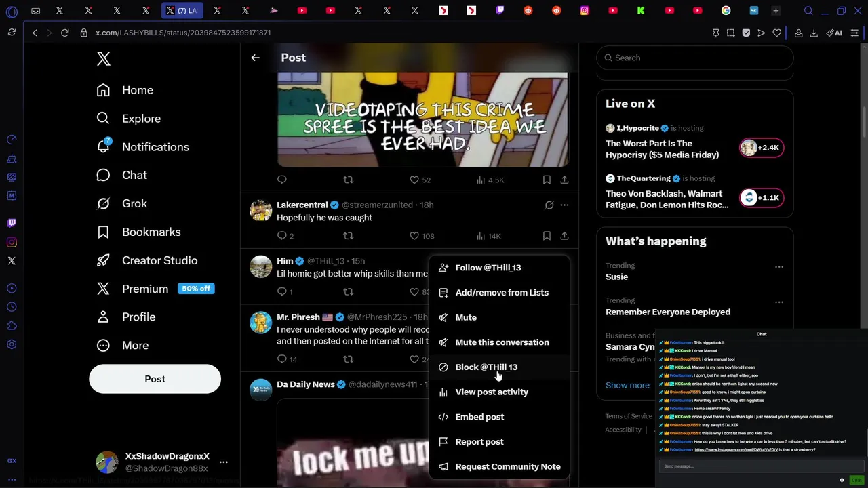This screenshot has width=868, height=488.
Task: Reload the browser page
Action: click(64, 33)
